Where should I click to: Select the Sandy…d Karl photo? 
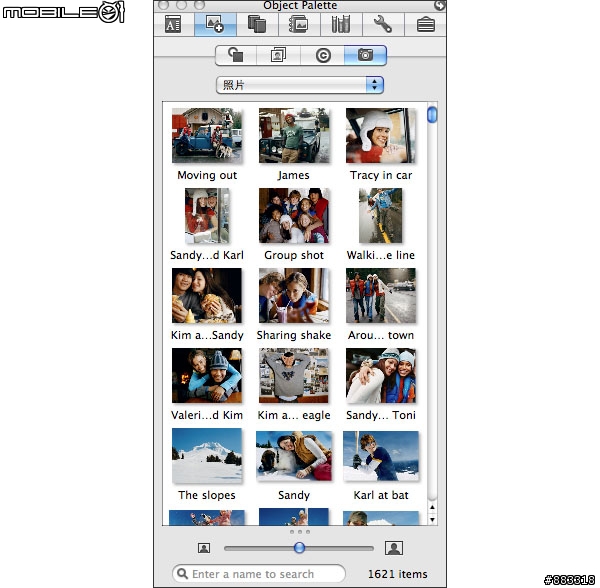[207, 215]
